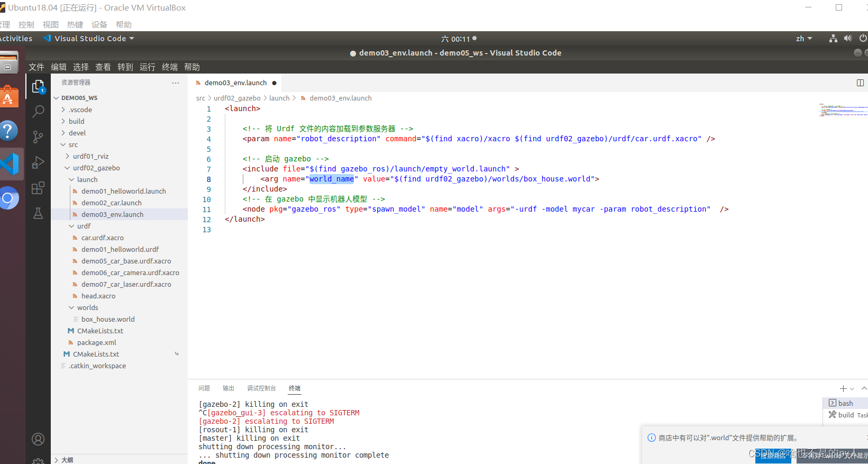
Task: Open head.xacro file
Action: pos(119,296)
